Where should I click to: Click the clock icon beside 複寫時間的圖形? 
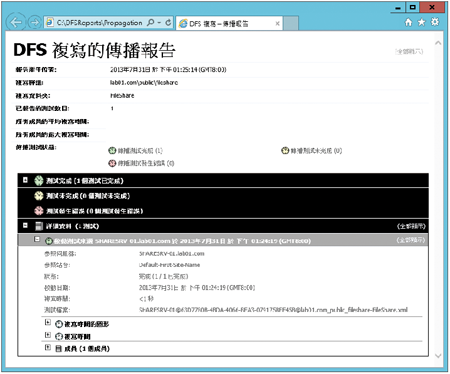(59, 324)
